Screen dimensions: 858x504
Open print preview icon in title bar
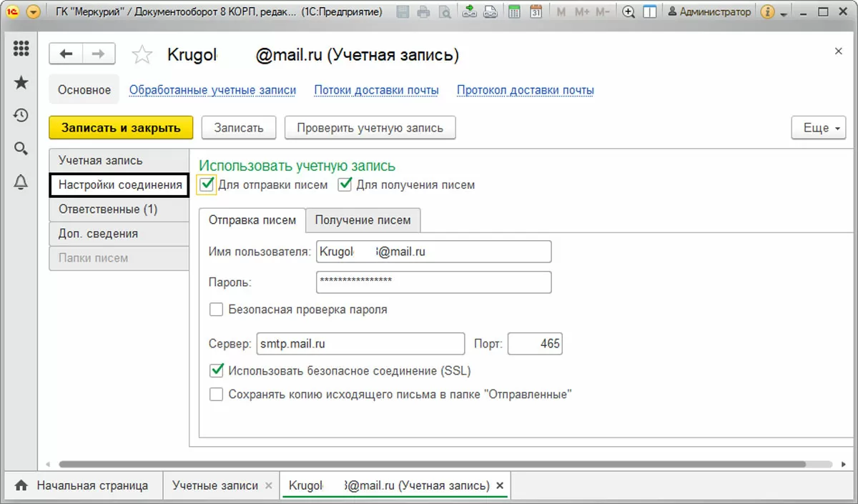[445, 11]
